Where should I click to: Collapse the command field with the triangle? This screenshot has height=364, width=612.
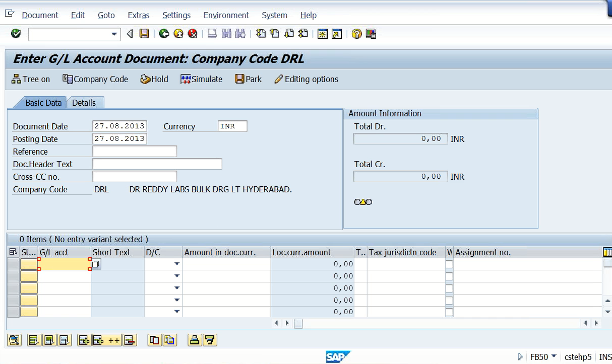tap(130, 34)
